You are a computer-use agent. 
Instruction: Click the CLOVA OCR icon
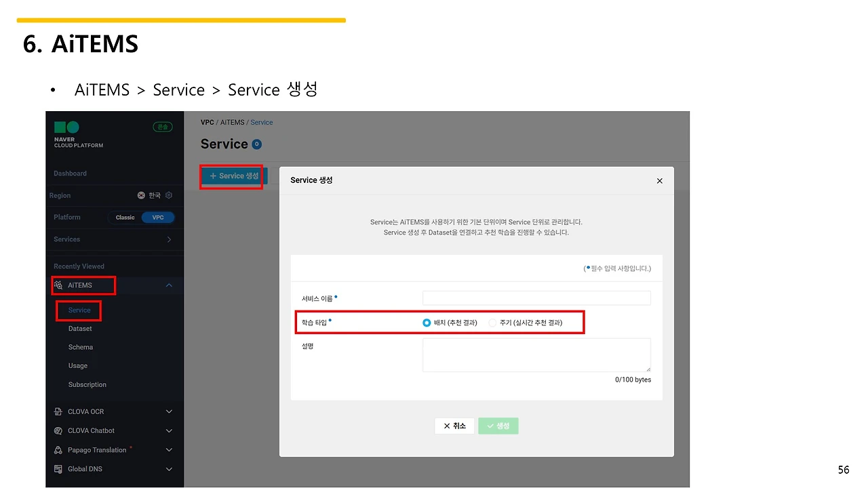[x=58, y=411]
